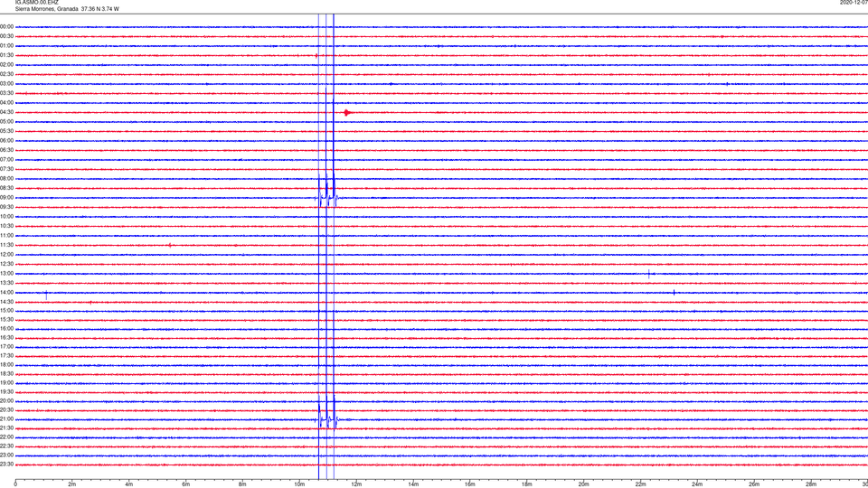
Task: Click the 28m axis tick label
Action: click(x=811, y=484)
